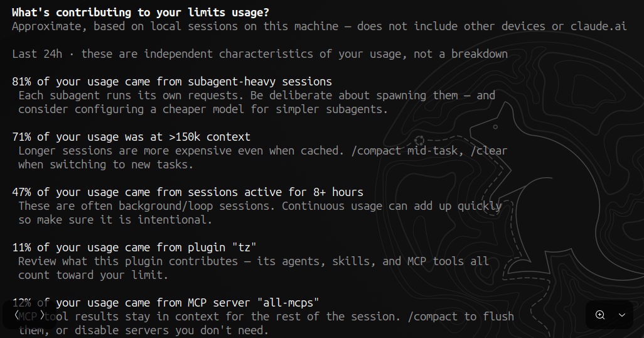Click the "81% of your usage" subagent-heavy line
The image size is (644, 338).
172,82
